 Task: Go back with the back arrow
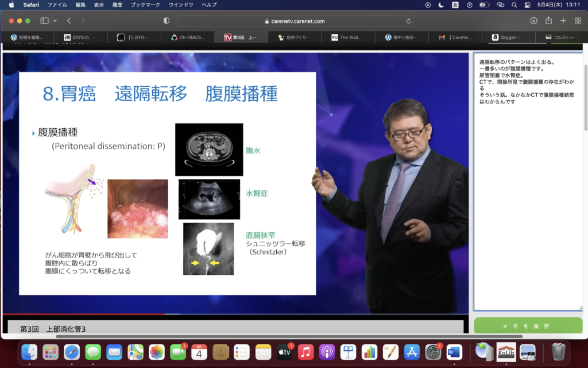click(69, 21)
